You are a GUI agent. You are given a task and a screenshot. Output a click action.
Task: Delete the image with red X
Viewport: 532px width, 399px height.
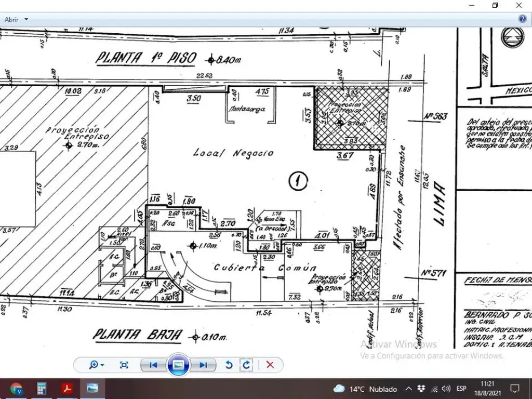point(270,365)
